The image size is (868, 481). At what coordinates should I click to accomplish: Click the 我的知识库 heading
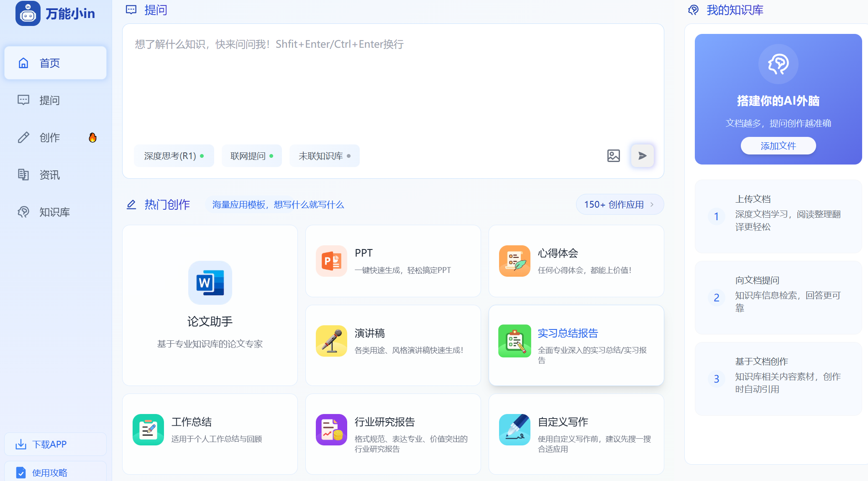tap(735, 10)
